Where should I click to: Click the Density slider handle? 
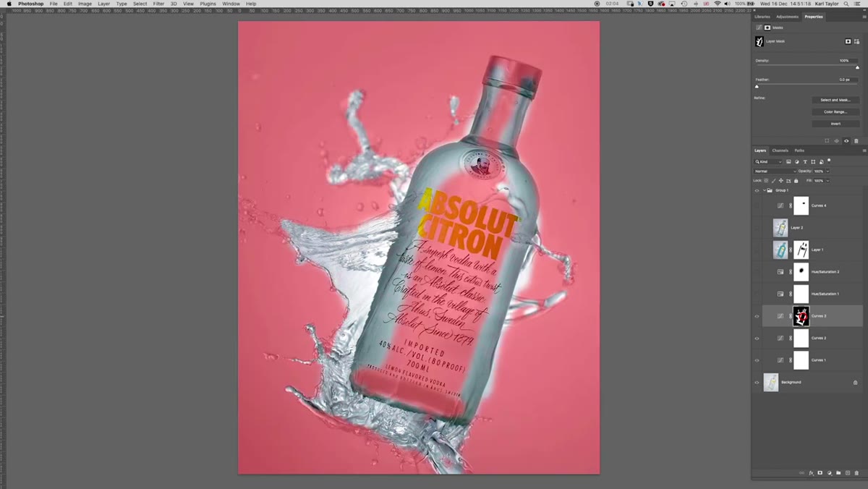(x=858, y=67)
